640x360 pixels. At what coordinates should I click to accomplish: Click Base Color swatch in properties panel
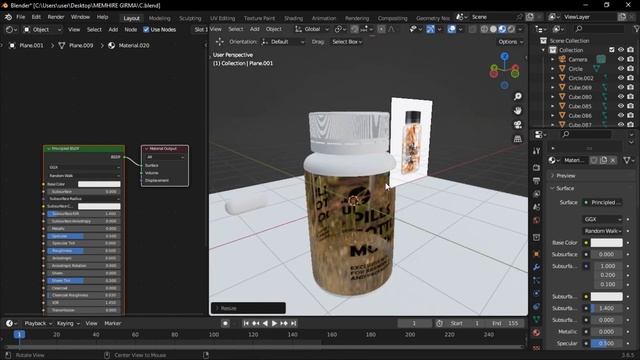tap(607, 243)
